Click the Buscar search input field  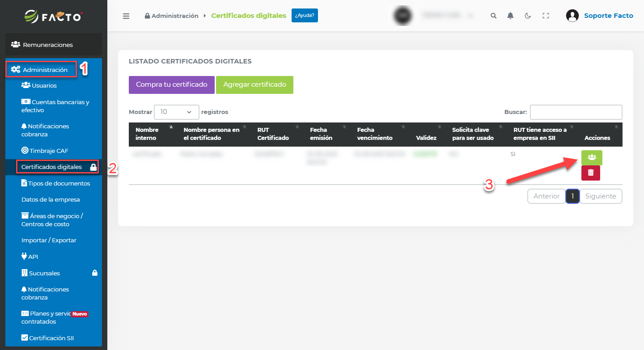576,112
